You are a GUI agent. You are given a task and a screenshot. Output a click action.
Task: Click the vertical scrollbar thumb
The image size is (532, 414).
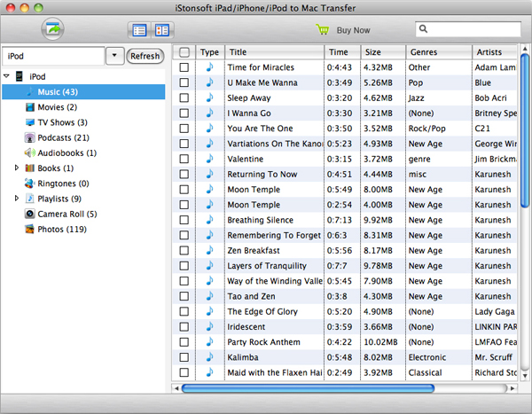pos(525,130)
